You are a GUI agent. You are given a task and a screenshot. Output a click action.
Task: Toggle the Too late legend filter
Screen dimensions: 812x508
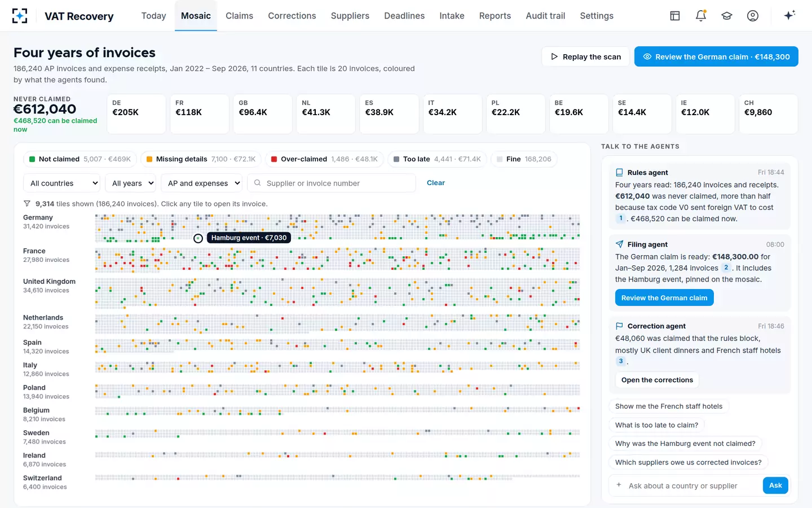437,159
